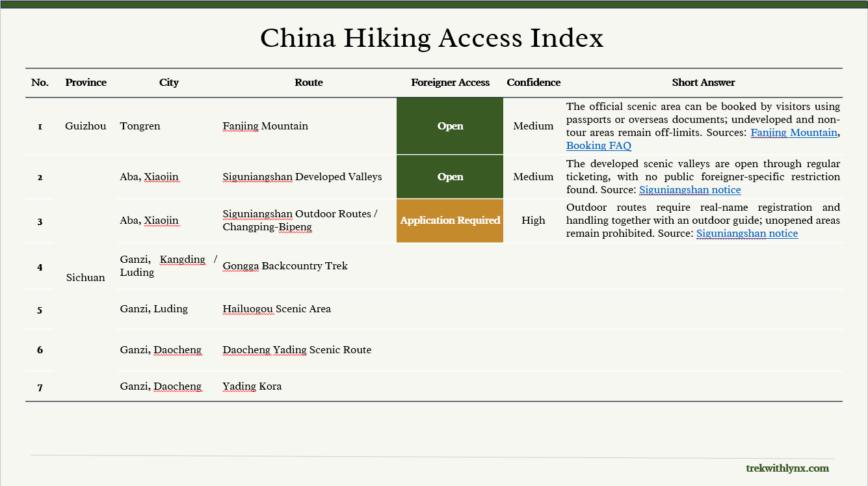Click empty Short Answer cell for Yading Kora

pos(703,386)
